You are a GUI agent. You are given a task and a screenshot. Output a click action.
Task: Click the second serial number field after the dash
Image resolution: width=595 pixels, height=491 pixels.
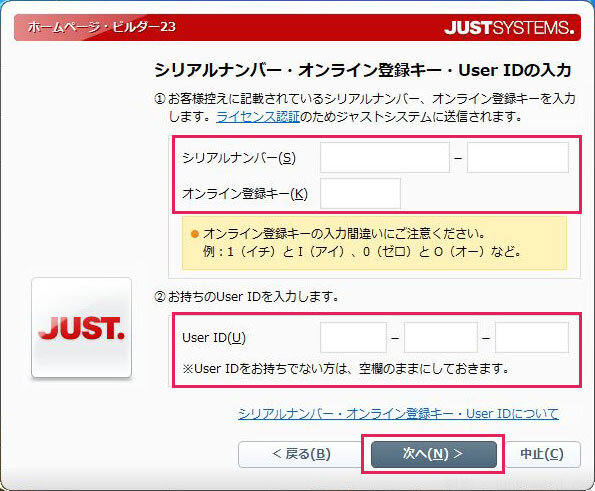point(518,157)
